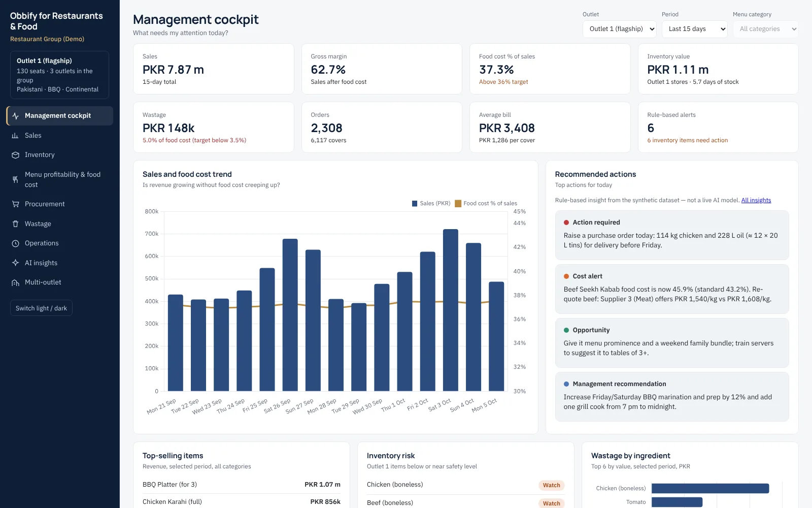This screenshot has height=508, width=812.
Task: Click the Operations clock icon
Action: tap(15, 243)
